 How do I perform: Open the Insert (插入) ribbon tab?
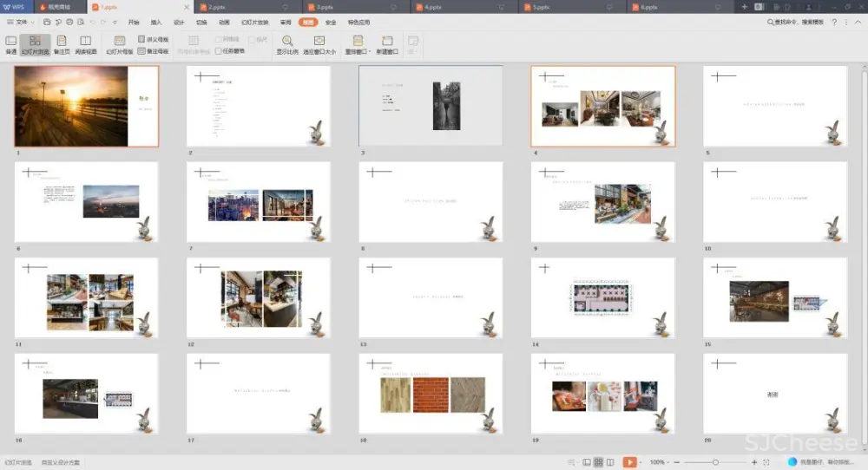(156, 22)
